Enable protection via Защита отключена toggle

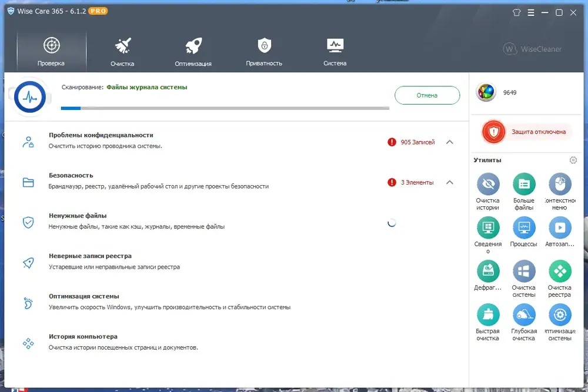click(x=527, y=132)
